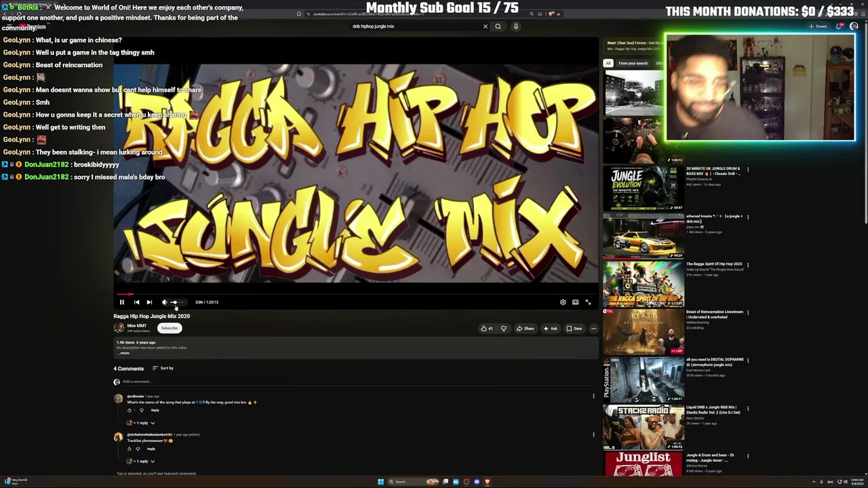Open options for Ragga Spirit Of Hip Hop
868x488 pixels.
[748, 265]
